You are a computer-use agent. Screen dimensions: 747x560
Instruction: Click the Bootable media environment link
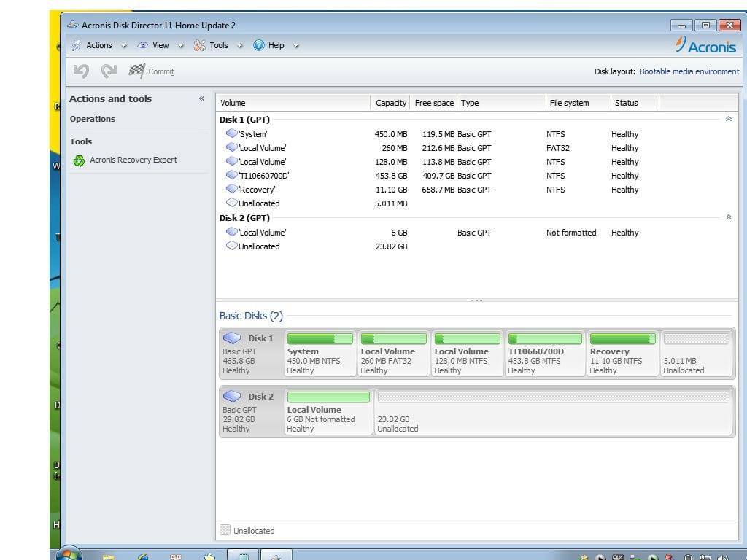click(x=689, y=71)
